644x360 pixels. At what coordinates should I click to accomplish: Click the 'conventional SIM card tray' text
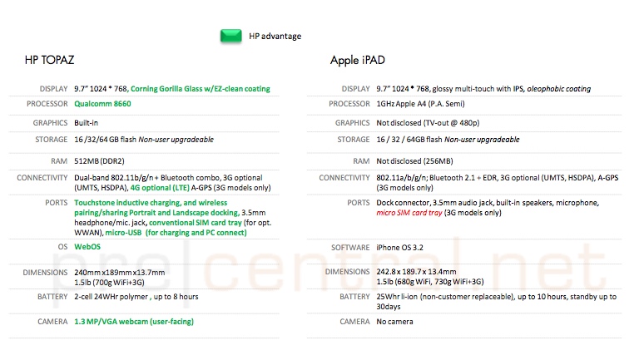195,223
